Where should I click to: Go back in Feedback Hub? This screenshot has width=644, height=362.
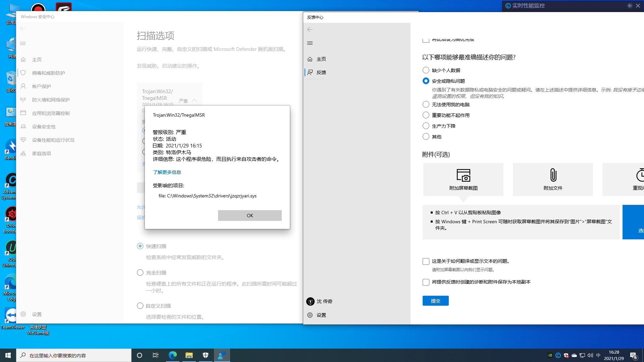point(310,29)
